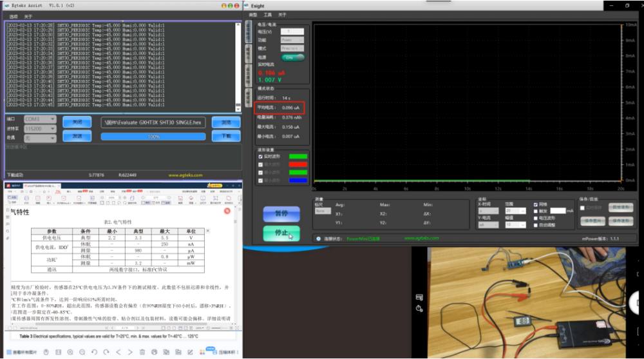
Task: Expand the 115200 baud rate dropdown
Action: 40,128
